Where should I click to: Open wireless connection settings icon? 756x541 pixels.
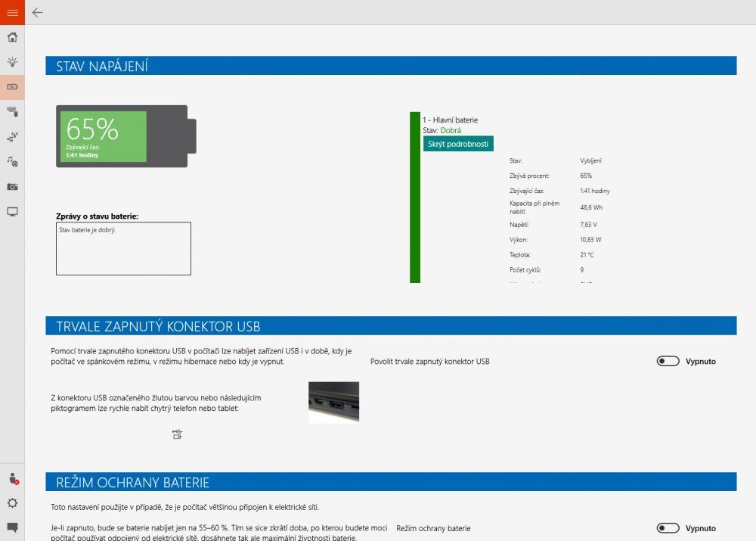point(12,137)
